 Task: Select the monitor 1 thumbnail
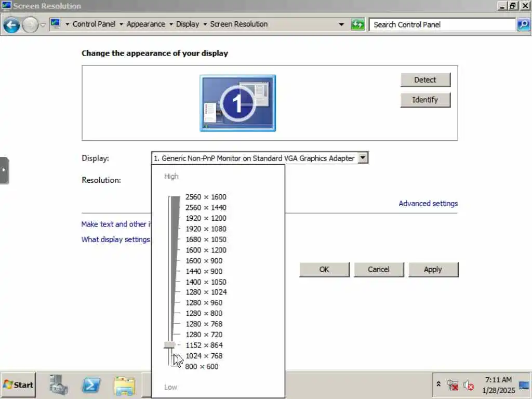tap(238, 103)
